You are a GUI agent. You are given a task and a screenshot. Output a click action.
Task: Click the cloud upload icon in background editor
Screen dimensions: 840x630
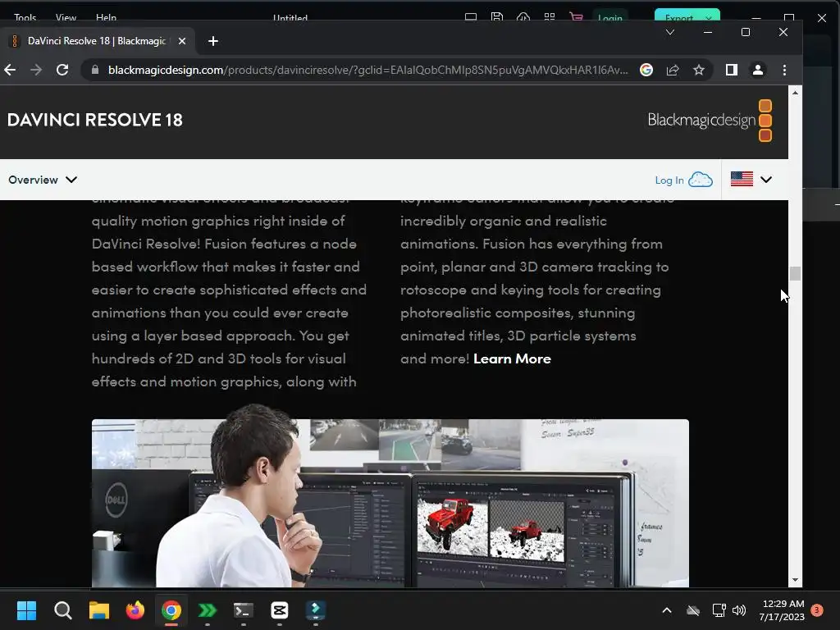(523, 17)
